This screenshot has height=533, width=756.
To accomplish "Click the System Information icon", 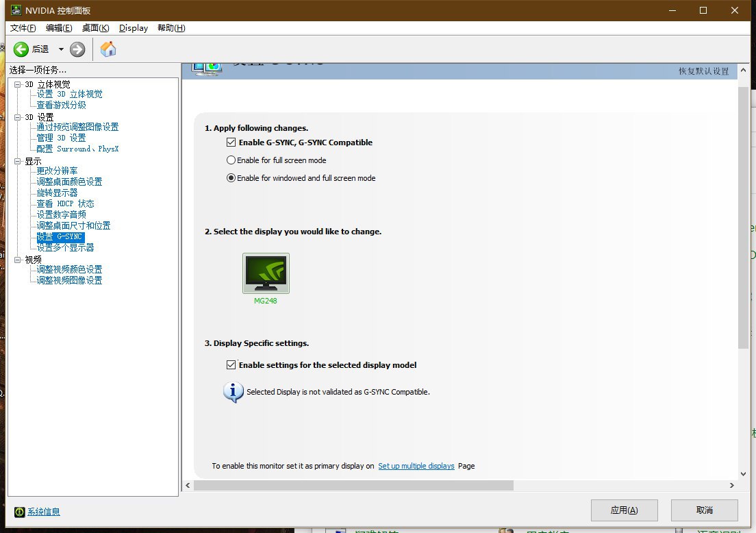I will click(19, 512).
